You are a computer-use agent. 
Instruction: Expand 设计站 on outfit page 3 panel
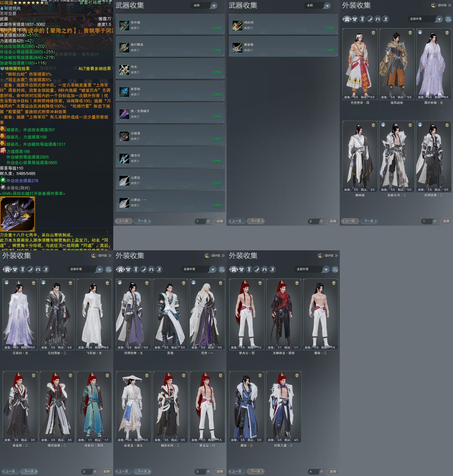click(x=215, y=255)
